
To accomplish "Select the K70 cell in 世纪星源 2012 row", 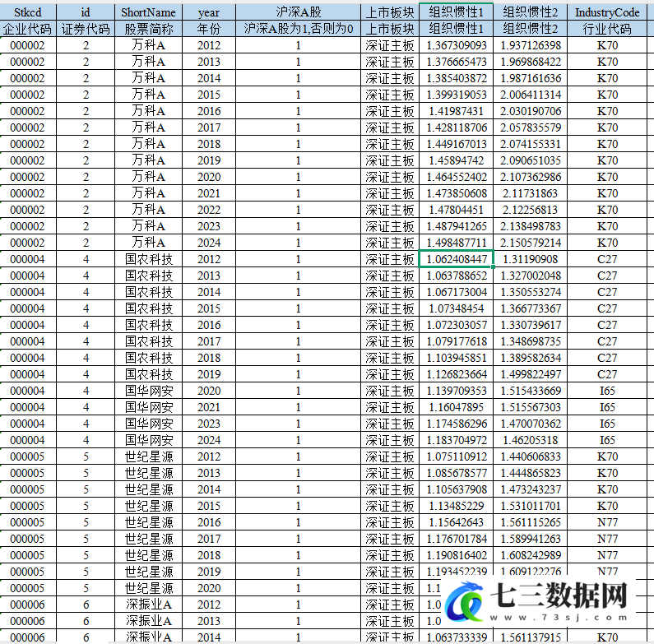I will point(607,456).
